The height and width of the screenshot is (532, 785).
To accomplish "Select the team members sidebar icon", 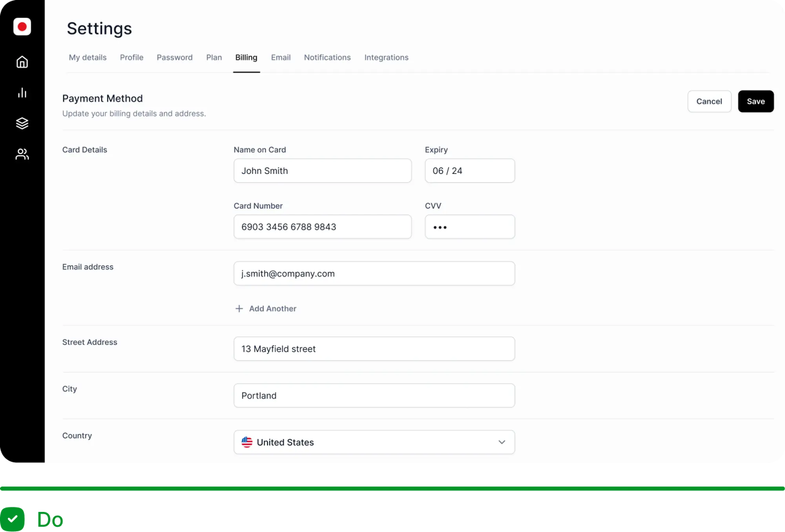I will click(x=22, y=154).
